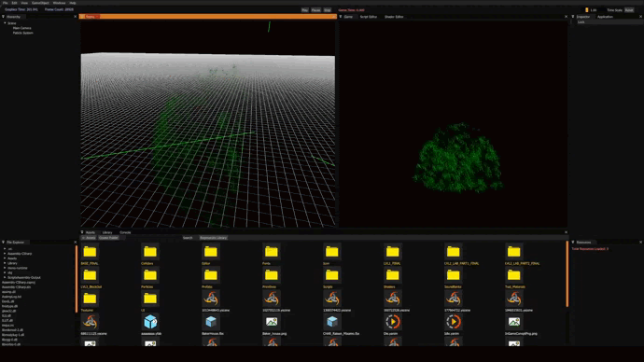Screen dimensions: 644x362
Task: Select Particle System in Hierarchy
Action: point(22,33)
